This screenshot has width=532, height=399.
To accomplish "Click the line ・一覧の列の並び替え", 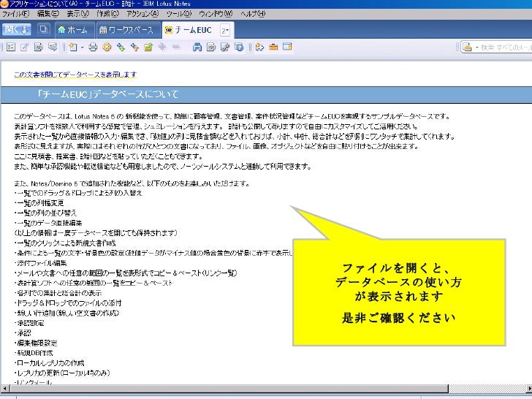I will pos(46,213).
